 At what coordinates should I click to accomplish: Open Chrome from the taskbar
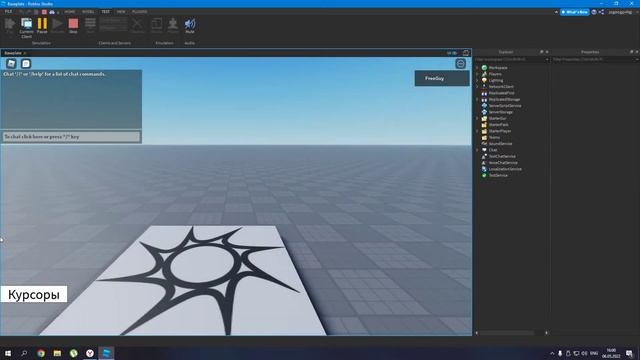41,353
